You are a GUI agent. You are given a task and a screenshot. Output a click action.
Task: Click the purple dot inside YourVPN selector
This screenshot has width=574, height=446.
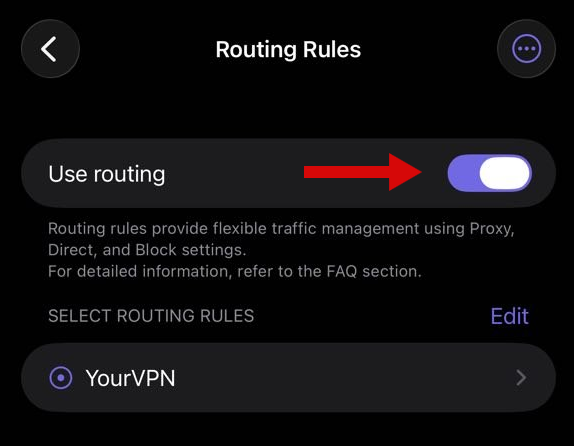(x=61, y=378)
